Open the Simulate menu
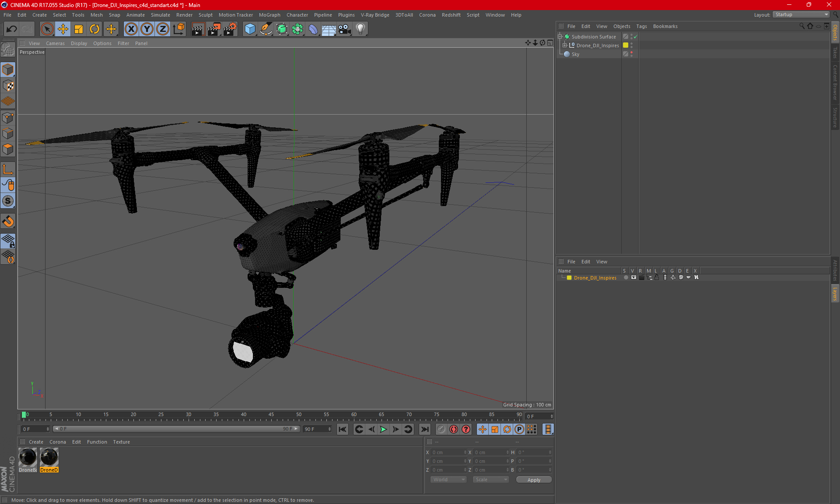Screen dimensions: 840x504 [161, 15]
